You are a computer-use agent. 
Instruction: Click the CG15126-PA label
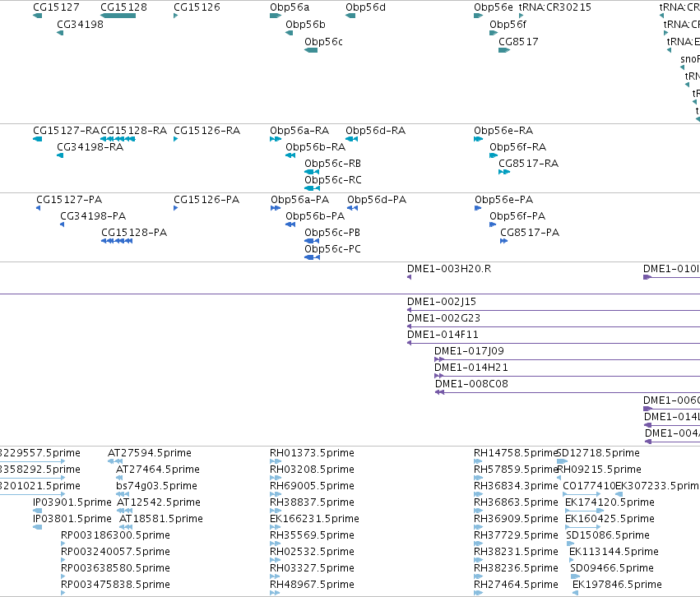click(x=206, y=200)
